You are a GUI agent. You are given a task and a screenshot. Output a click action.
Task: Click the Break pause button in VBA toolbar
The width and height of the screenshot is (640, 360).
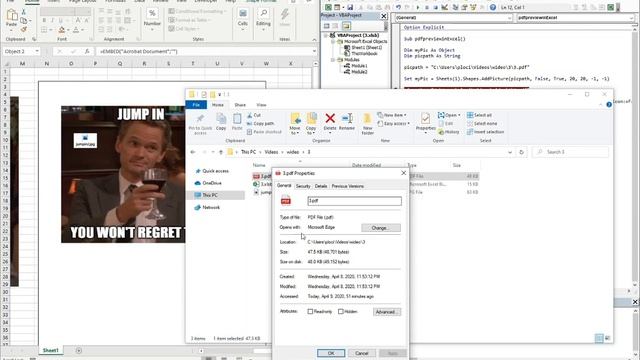[x=427, y=7]
